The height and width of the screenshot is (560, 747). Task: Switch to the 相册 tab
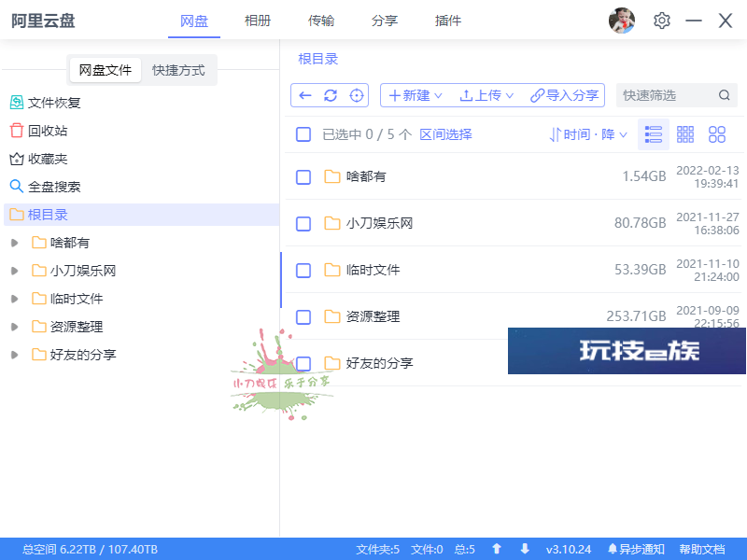[x=258, y=21]
